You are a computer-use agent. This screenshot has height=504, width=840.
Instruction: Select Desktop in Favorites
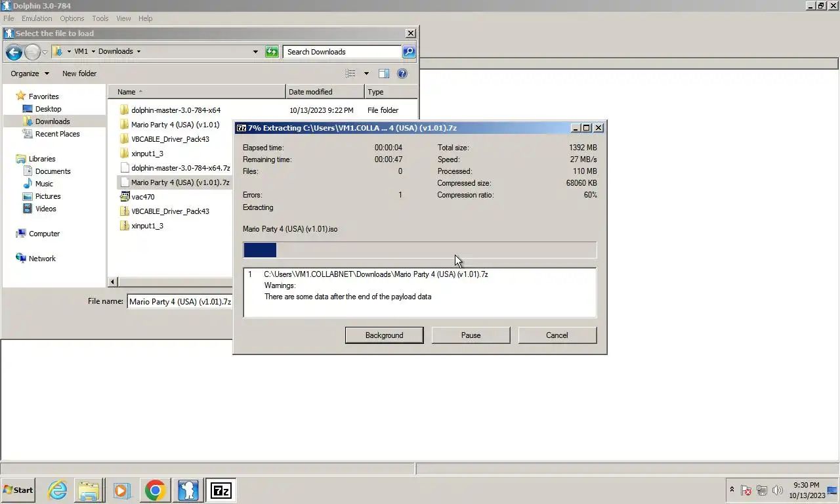coord(48,109)
